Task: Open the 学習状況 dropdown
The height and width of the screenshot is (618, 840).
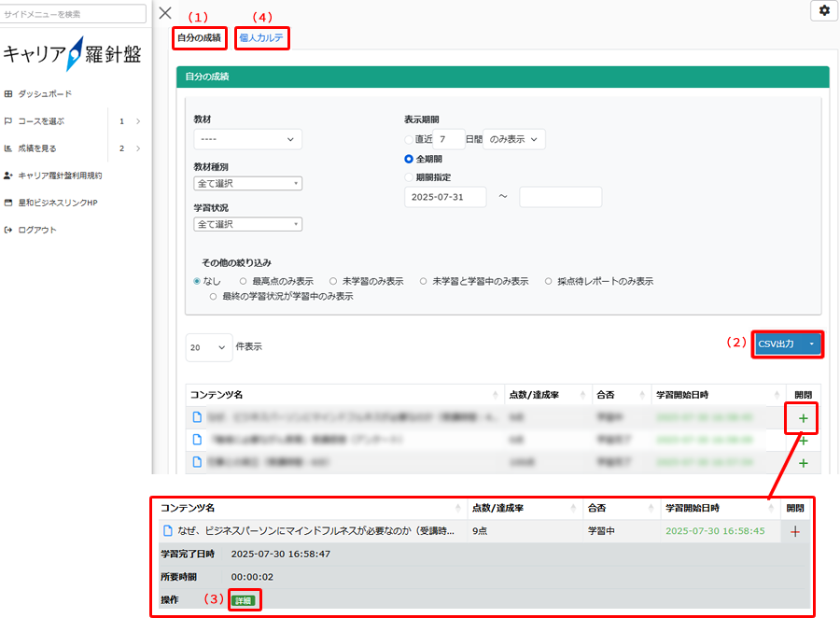Action: coord(247,224)
